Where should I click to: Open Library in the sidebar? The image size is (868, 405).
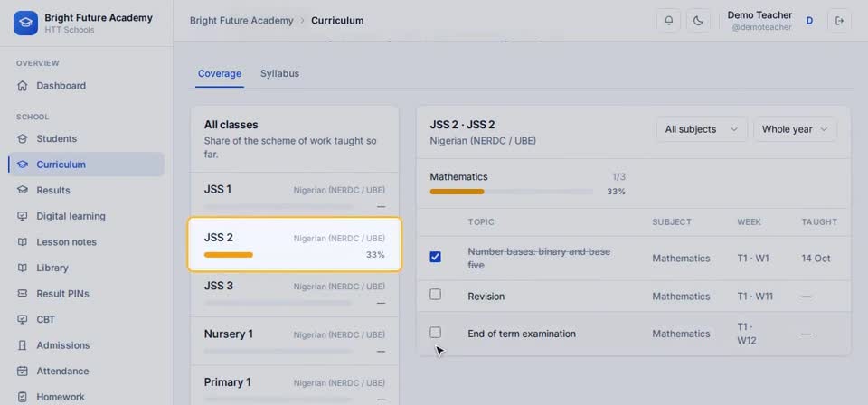[x=86, y=268]
